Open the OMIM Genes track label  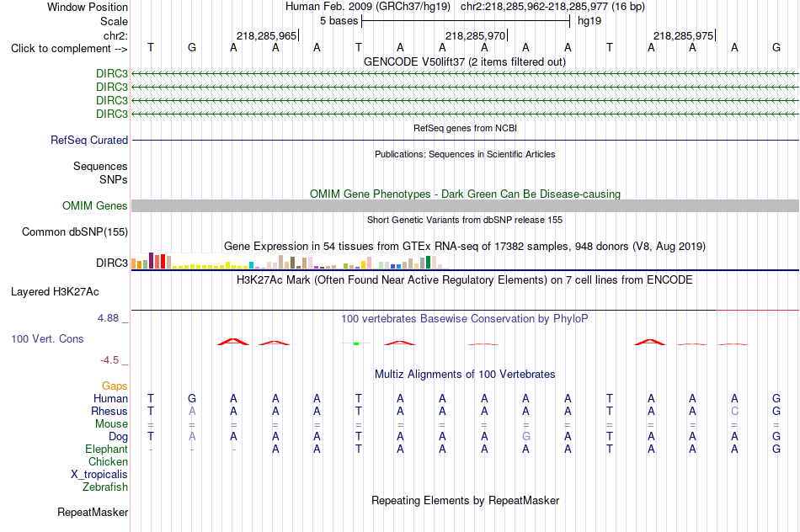pos(95,205)
